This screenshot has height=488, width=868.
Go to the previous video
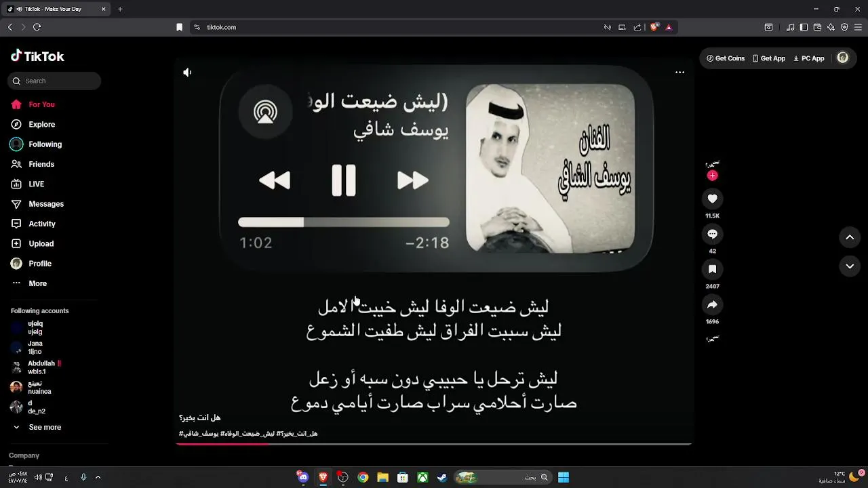click(850, 237)
